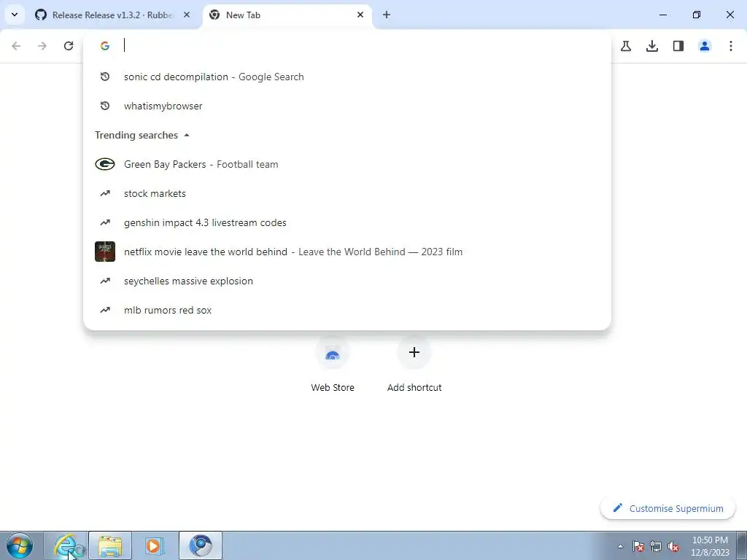
Task: Restore down the browser window
Action: (x=697, y=15)
